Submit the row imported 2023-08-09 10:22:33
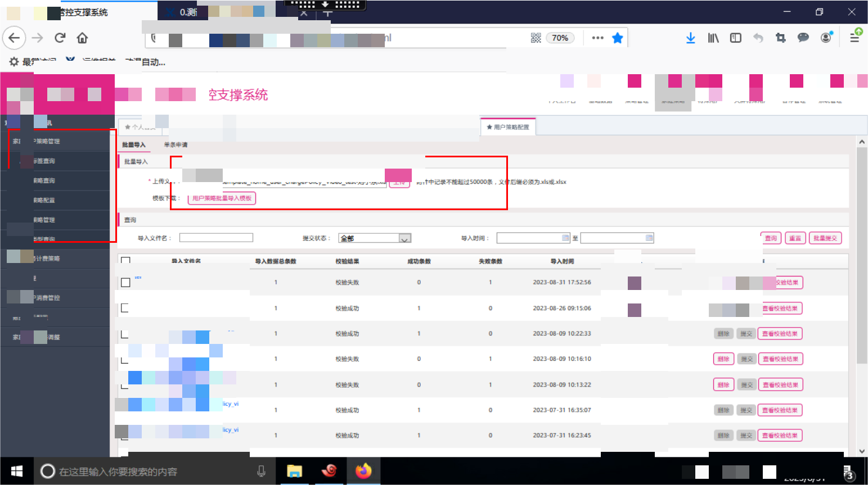The width and height of the screenshot is (868, 485). tap(746, 334)
